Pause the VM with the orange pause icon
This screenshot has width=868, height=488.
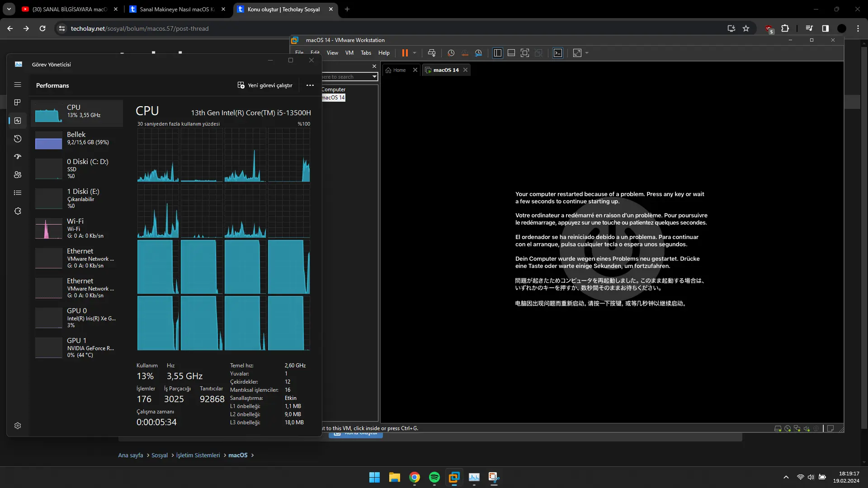[405, 53]
